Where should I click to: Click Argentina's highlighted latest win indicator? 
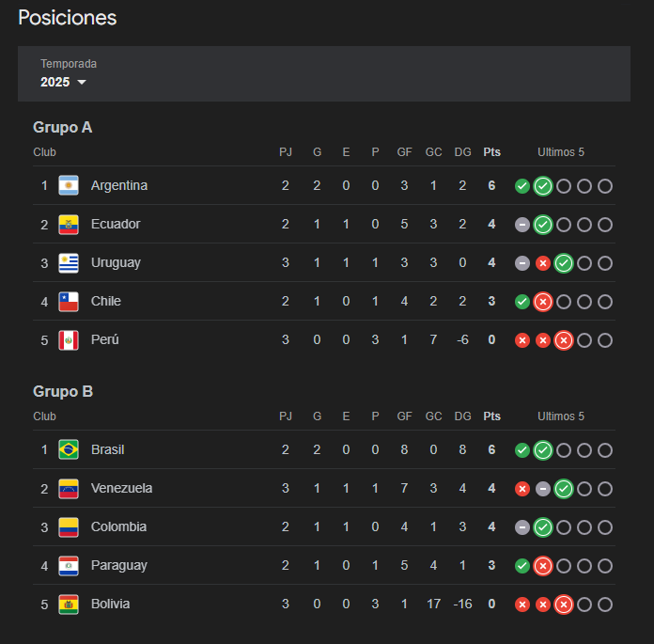(542, 186)
